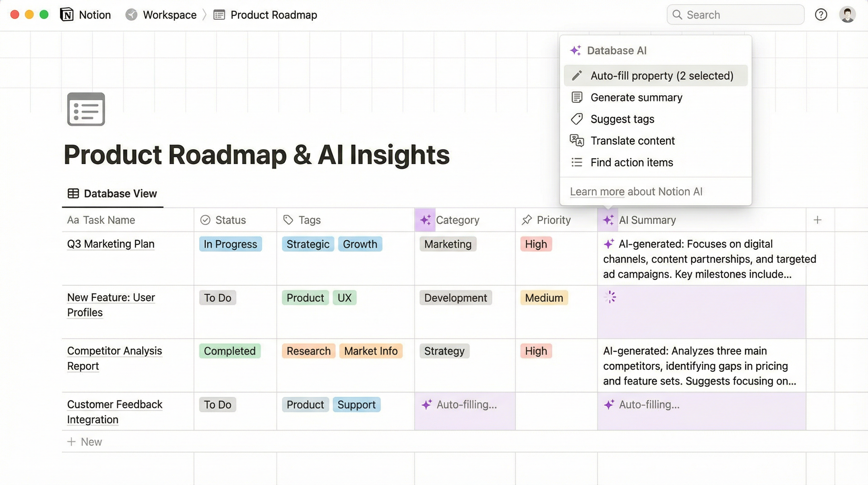
Task: Select the green Completed status swatch
Action: [230, 351]
